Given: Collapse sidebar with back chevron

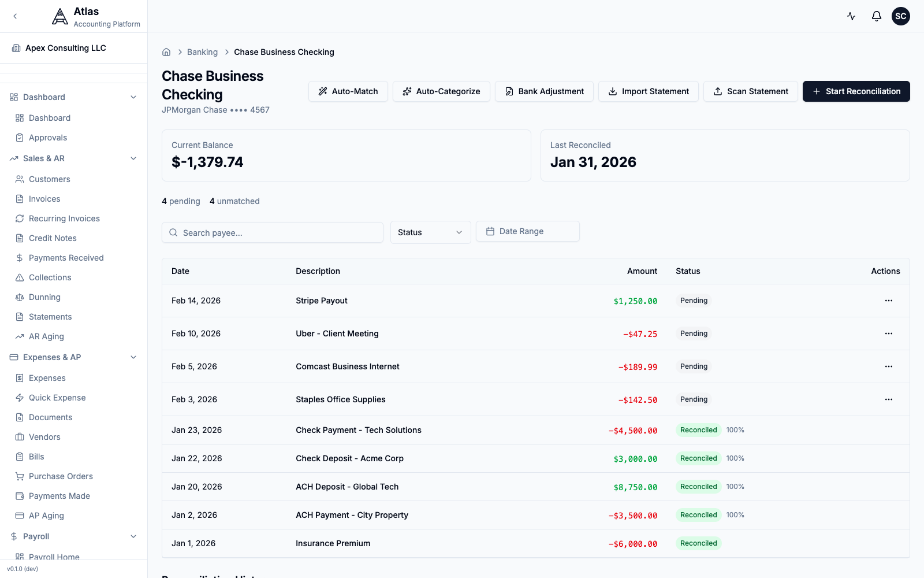Looking at the screenshot, I should [15, 16].
